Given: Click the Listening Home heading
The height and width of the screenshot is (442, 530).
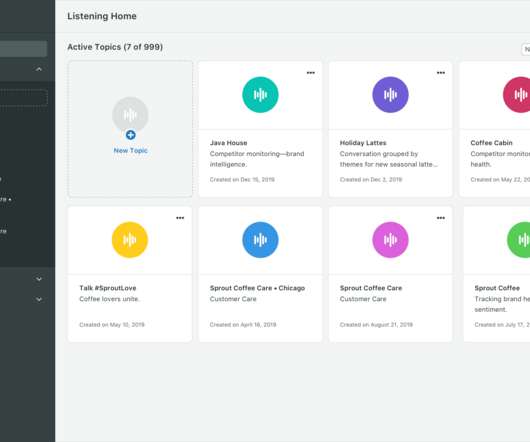Looking at the screenshot, I should coord(102,16).
